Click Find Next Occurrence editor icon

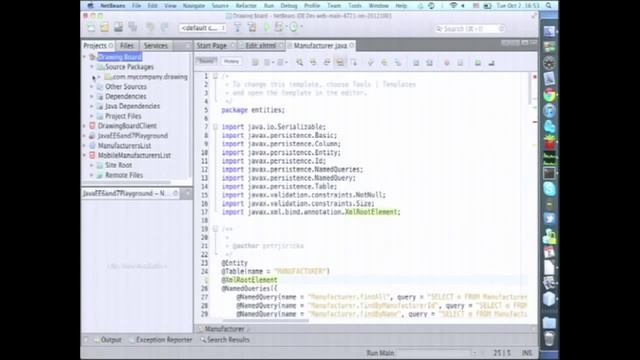[327, 62]
